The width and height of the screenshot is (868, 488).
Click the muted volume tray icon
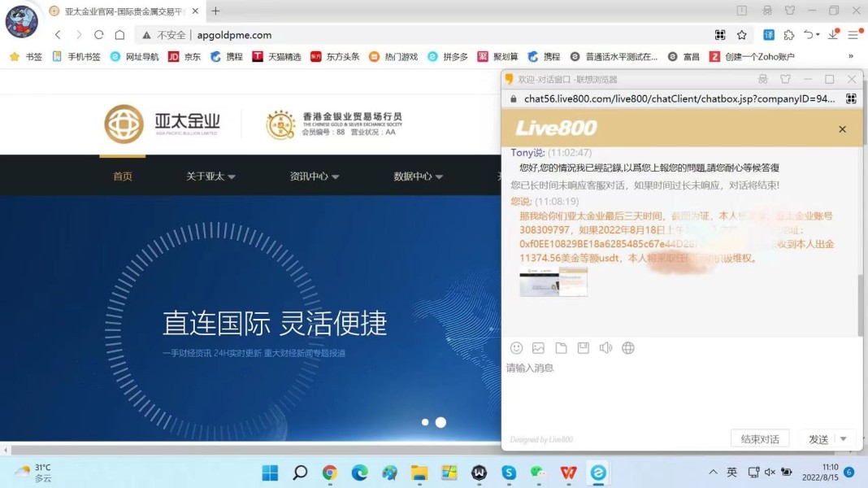[770, 472]
